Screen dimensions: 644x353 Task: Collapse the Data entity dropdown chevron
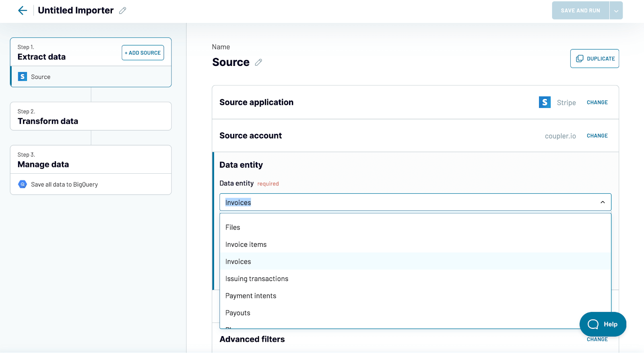click(603, 202)
